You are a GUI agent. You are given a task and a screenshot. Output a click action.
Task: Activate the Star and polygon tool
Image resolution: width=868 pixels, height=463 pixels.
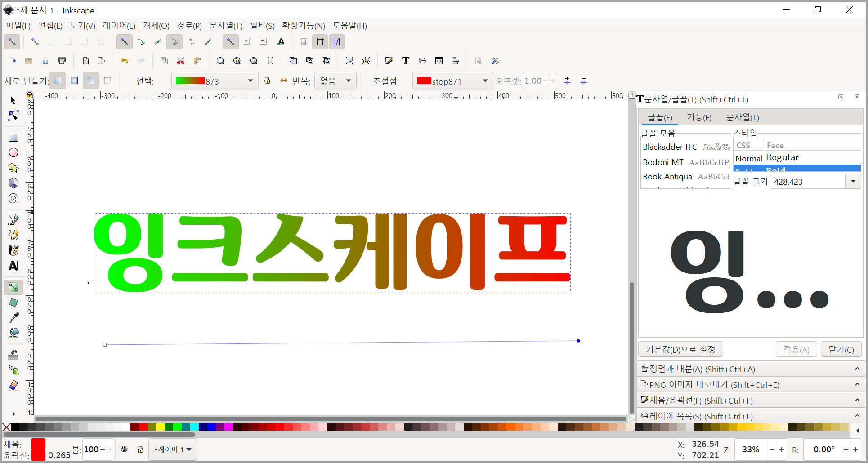(13, 168)
